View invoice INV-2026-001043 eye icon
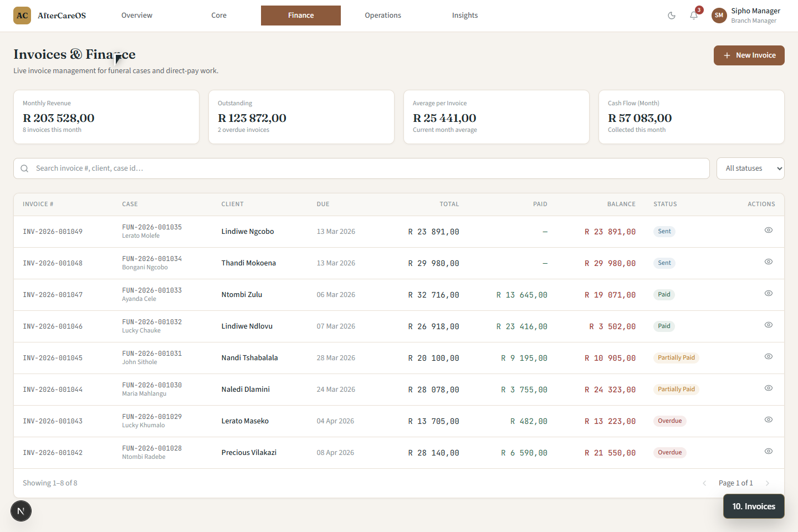798x532 pixels. (769, 420)
